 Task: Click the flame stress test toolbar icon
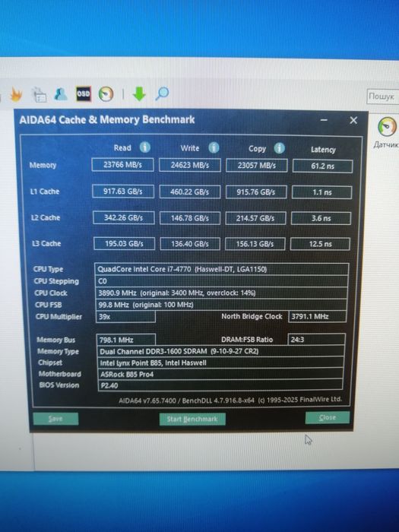15,95
